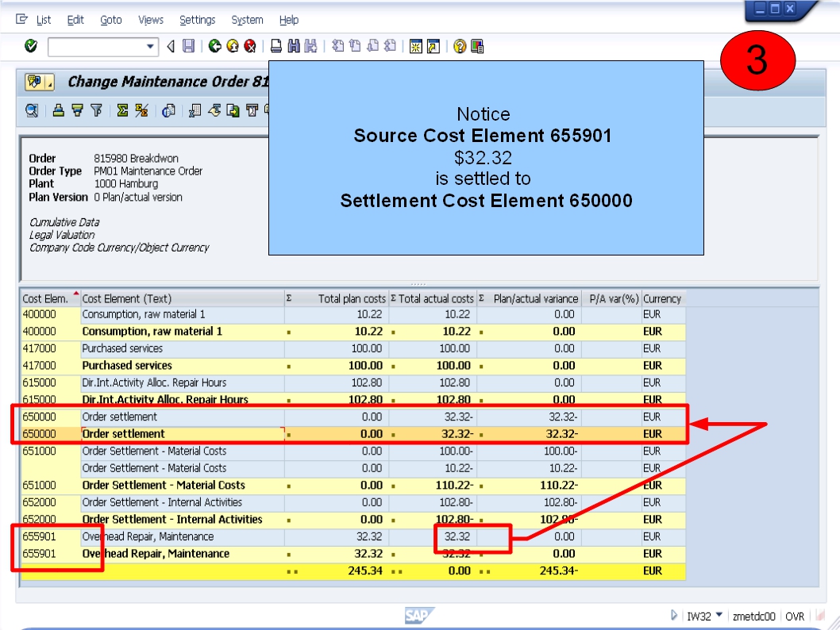Viewport: 840px width, 630px height.
Task: Collapse the command field with triangle
Action: [x=171, y=47]
